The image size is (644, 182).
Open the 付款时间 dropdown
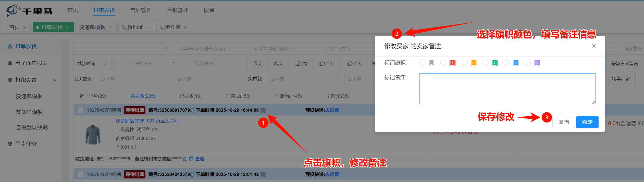(92, 64)
